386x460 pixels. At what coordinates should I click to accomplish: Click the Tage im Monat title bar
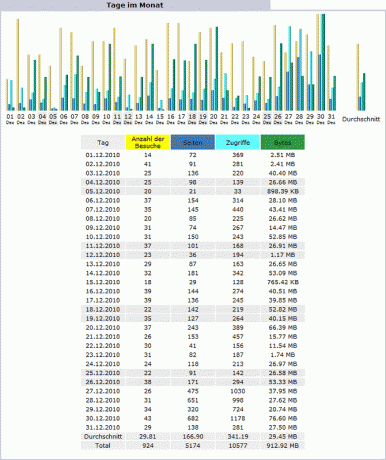(x=135, y=5)
